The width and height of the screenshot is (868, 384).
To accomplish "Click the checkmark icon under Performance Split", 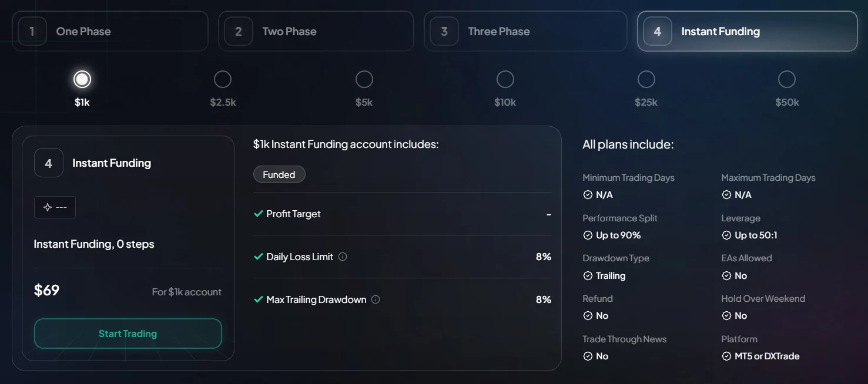I will 587,235.
